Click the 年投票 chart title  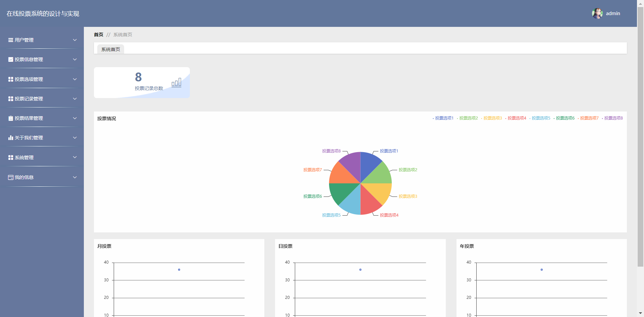[x=467, y=246]
